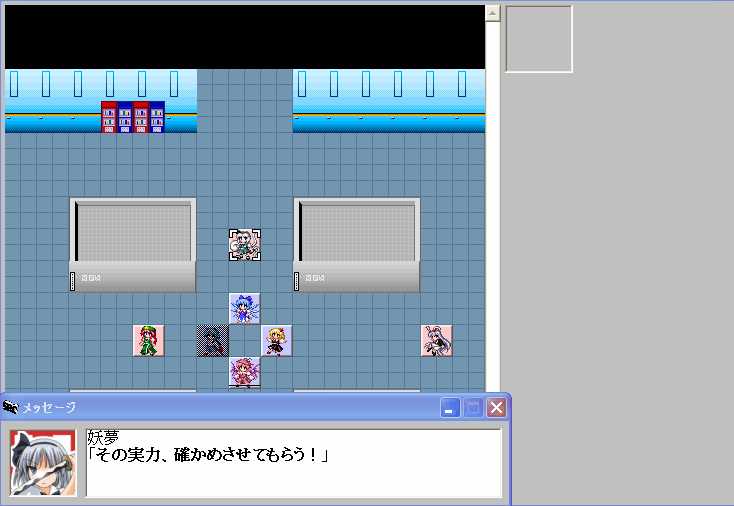Select the blonde Rumia unit
The width and height of the screenshot is (734, 506).
click(277, 341)
